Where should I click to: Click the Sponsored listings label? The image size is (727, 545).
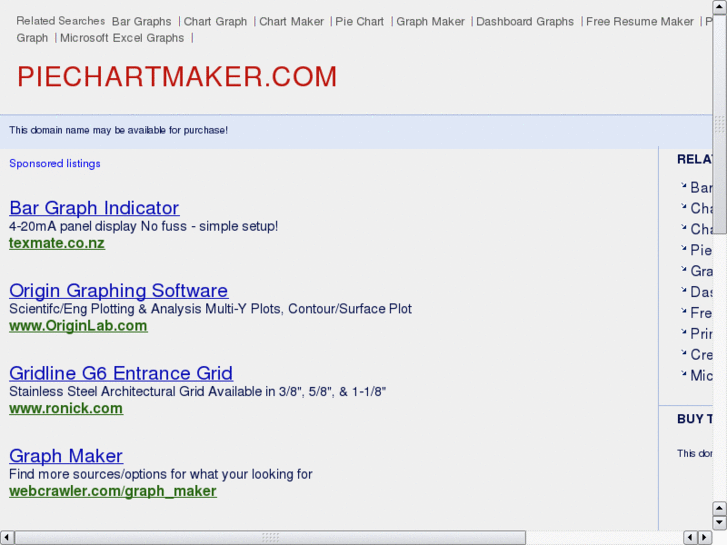pyautogui.click(x=55, y=164)
